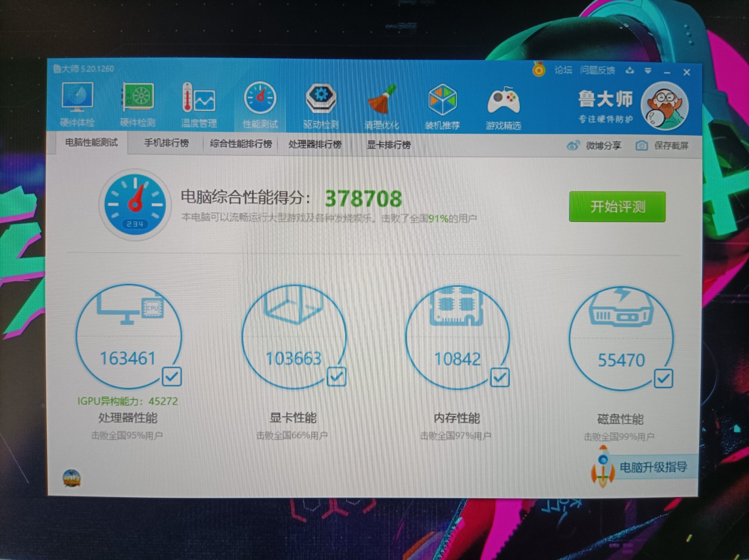The height and width of the screenshot is (560, 749).
Task: Click the overall score 378708
Action: click(363, 199)
